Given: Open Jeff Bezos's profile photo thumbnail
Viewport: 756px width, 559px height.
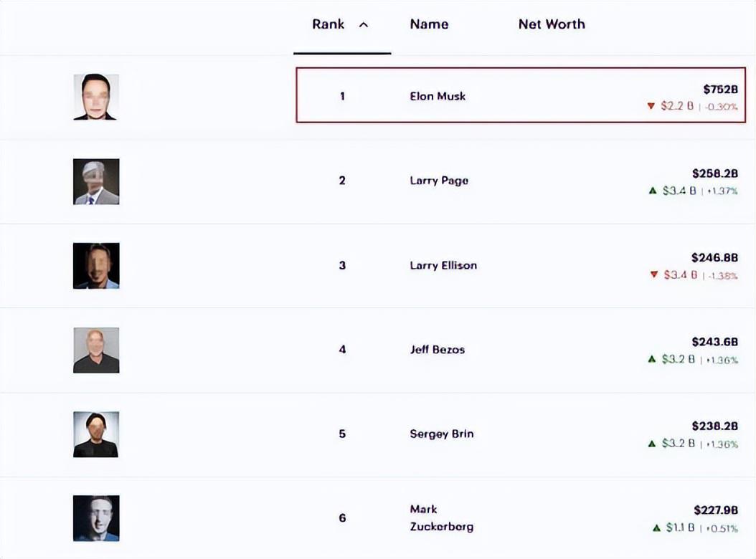Looking at the screenshot, I should coord(96,350).
